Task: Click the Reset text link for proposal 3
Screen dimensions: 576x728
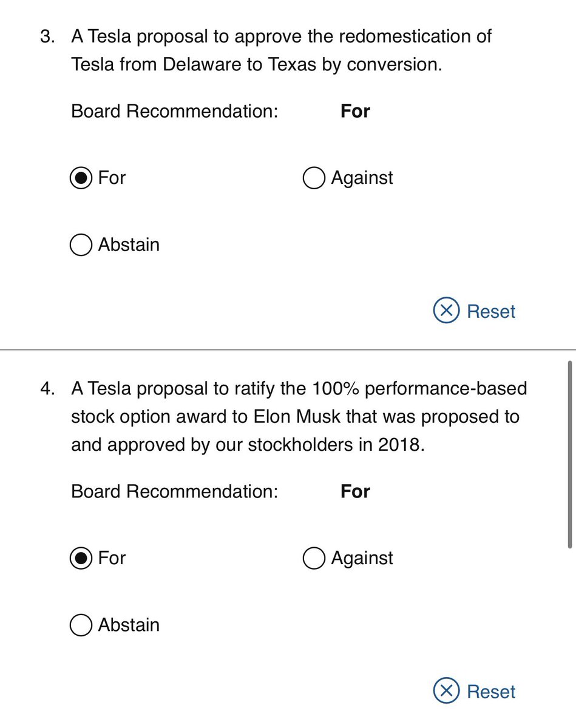Action: click(491, 311)
